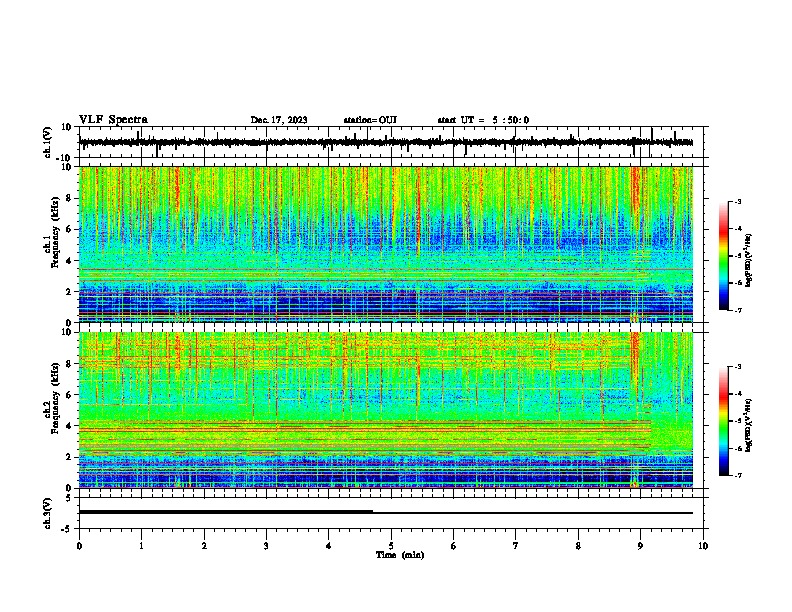Click tick "1" on the Time axis
792x612 pixels.
tap(141, 546)
